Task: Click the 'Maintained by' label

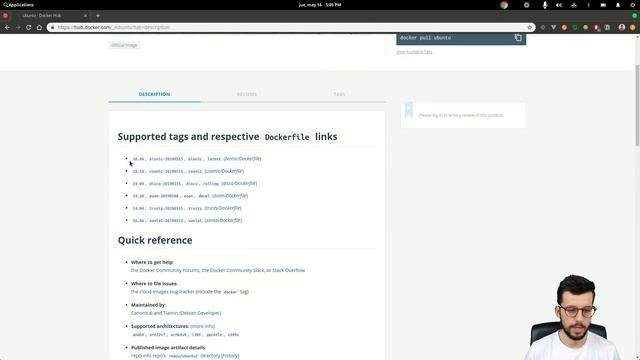Action: [148, 305]
